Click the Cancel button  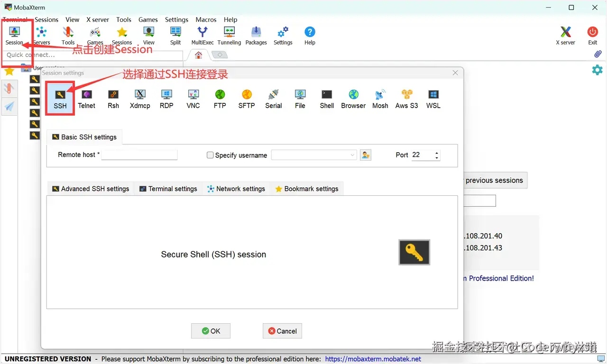[282, 331]
